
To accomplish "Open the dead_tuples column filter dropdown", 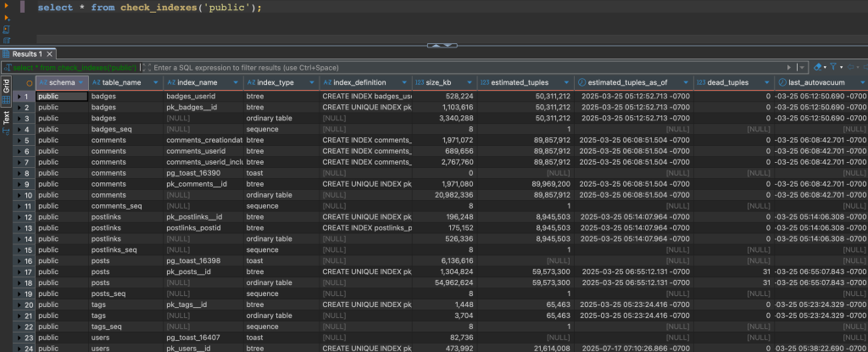I will click(x=768, y=82).
